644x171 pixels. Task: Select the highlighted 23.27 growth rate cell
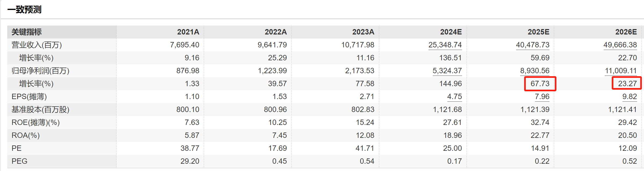pos(627,83)
